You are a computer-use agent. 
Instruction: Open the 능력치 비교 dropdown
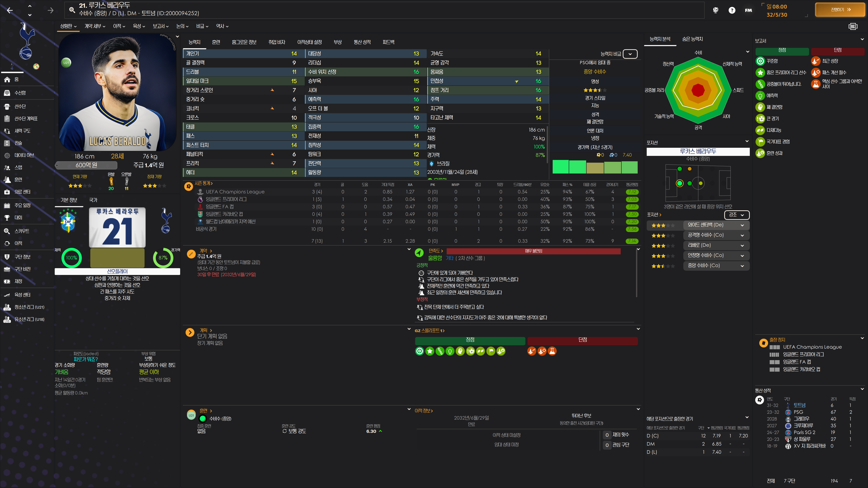click(630, 54)
